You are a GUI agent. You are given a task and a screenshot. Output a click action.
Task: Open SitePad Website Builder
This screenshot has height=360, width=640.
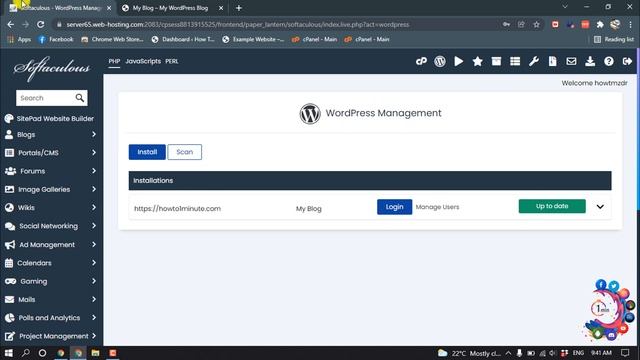[x=49, y=119]
